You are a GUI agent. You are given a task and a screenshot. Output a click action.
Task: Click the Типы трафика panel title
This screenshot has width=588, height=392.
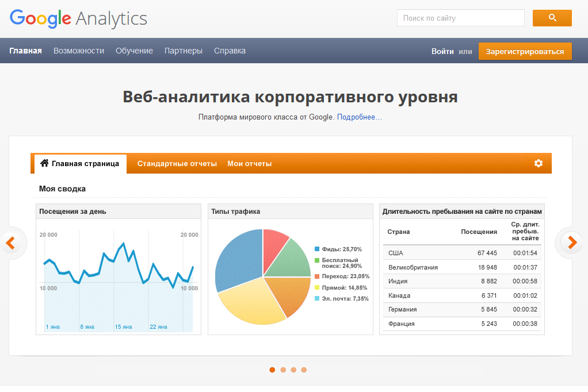235,212
